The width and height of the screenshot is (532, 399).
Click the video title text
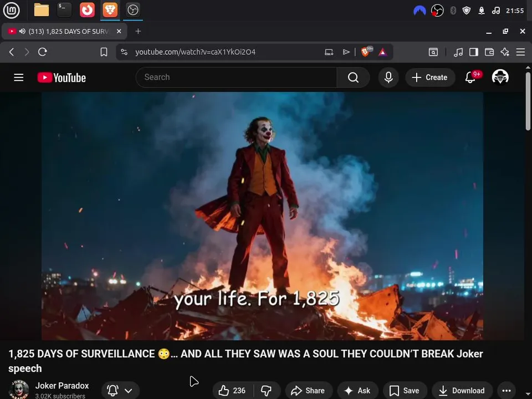tap(245, 361)
